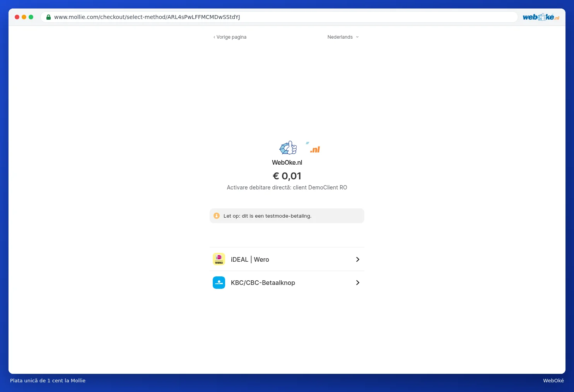Click the WebOke thumbs-up logo above merchant name

tap(288, 148)
